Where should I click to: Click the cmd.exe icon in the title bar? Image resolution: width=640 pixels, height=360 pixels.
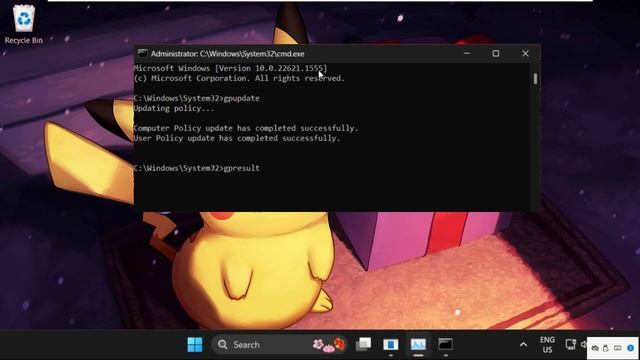click(142, 53)
